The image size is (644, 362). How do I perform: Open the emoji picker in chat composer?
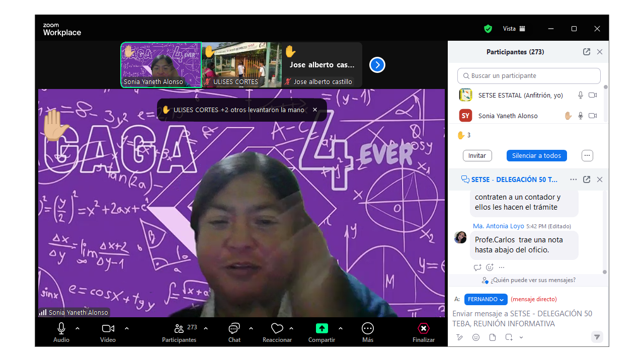[476, 337]
